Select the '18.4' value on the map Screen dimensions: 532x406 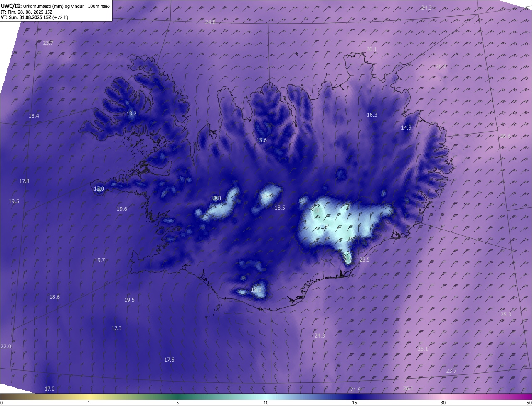point(34,116)
